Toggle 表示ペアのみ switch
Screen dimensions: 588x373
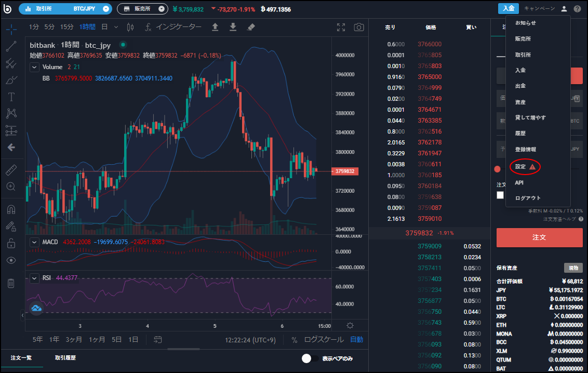pyautogui.click(x=310, y=358)
